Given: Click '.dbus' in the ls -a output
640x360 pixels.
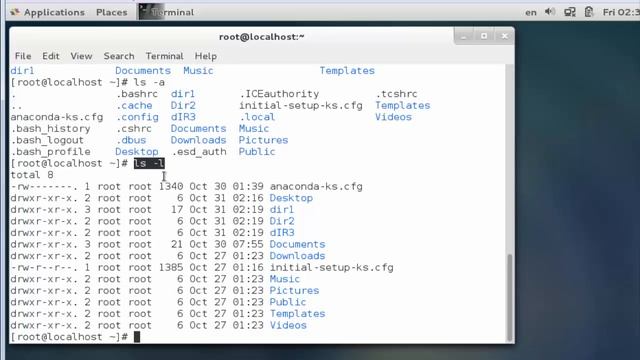Looking at the screenshot, I should click(131, 140).
